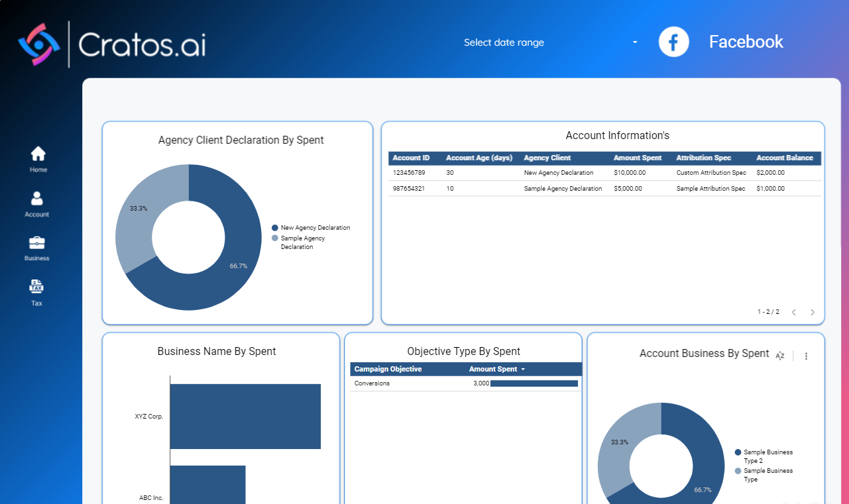This screenshot has height=504, width=849.
Task: Sort by Account ID column header
Action: [411, 158]
